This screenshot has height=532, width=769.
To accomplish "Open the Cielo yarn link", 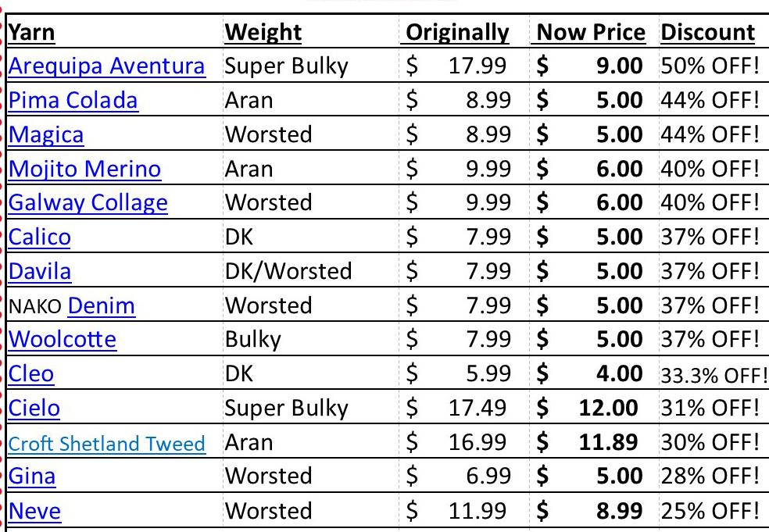I will pos(34,408).
